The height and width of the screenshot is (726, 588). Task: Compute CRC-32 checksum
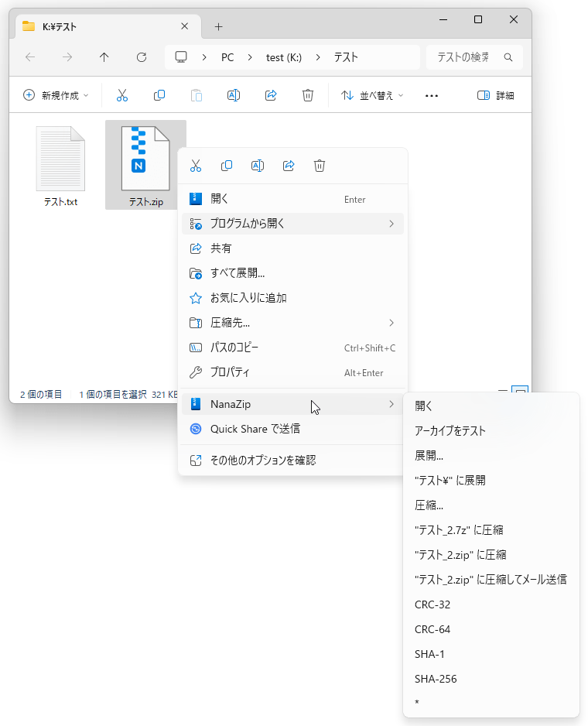tap(491, 604)
